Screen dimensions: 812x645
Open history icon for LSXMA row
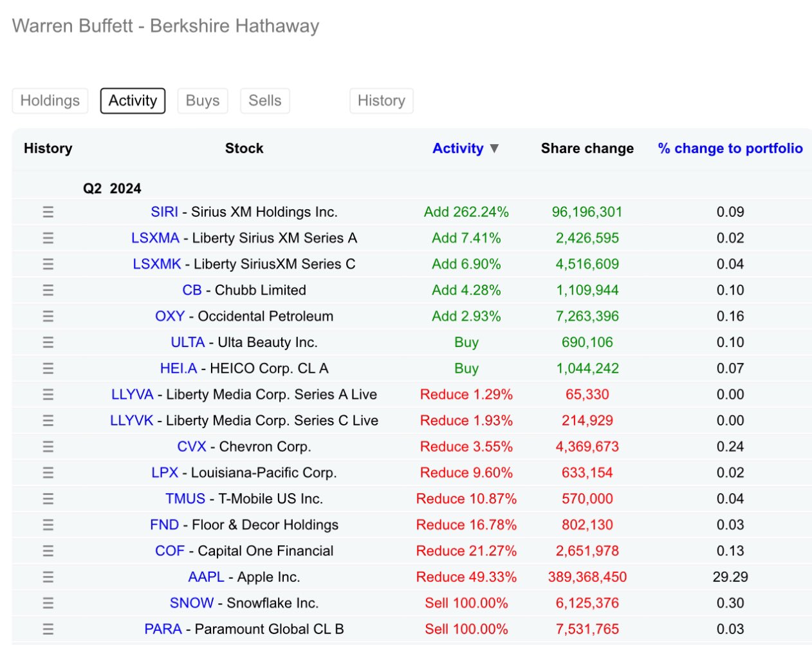[x=48, y=238]
